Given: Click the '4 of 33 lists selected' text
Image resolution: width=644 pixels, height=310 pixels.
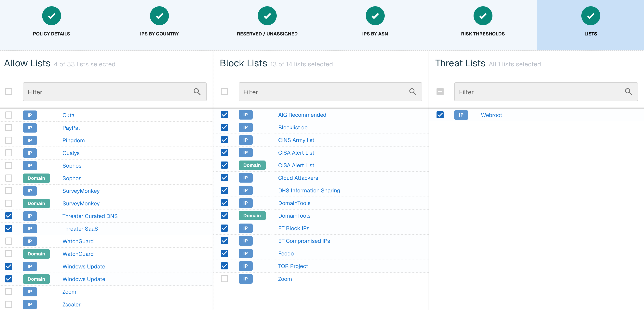Looking at the screenshot, I should coord(85,64).
